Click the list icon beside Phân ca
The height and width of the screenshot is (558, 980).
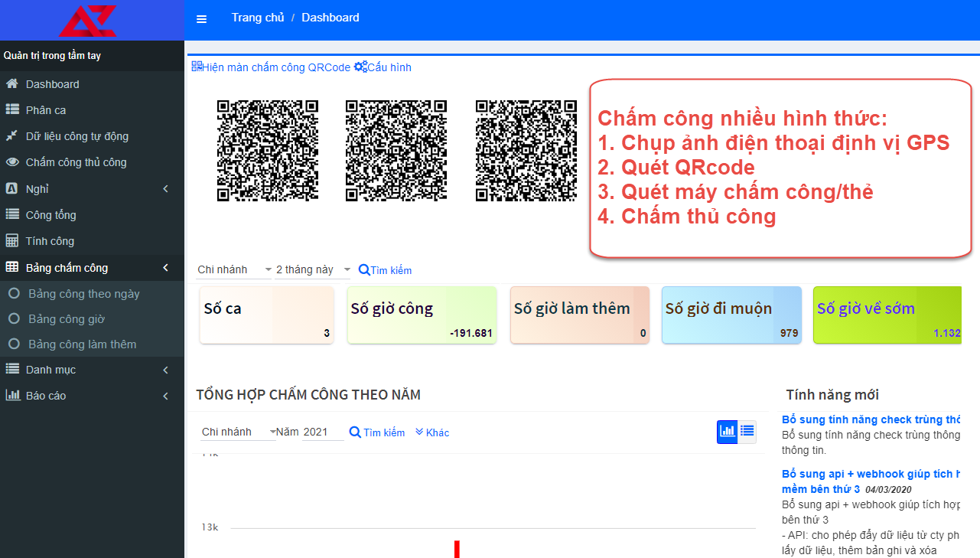12,109
